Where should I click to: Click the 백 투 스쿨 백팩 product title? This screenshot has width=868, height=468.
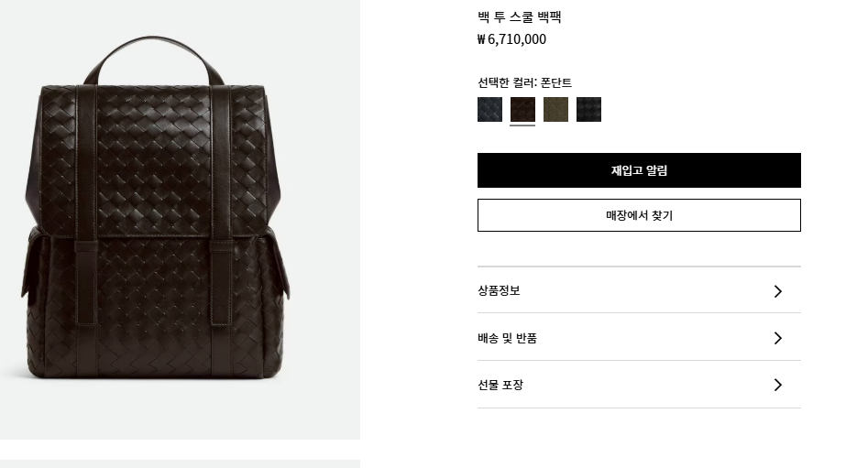coord(520,16)
